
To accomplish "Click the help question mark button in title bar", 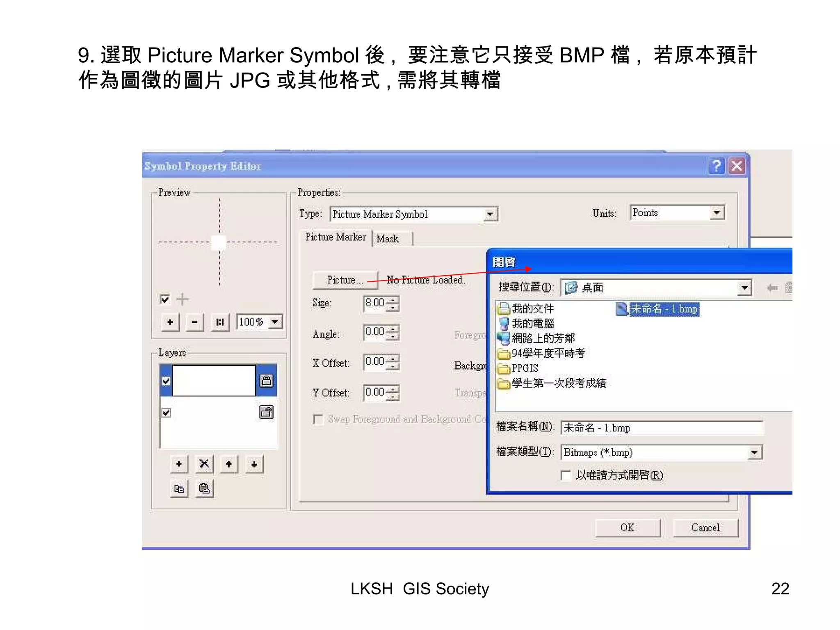I will tap(716, 166).
